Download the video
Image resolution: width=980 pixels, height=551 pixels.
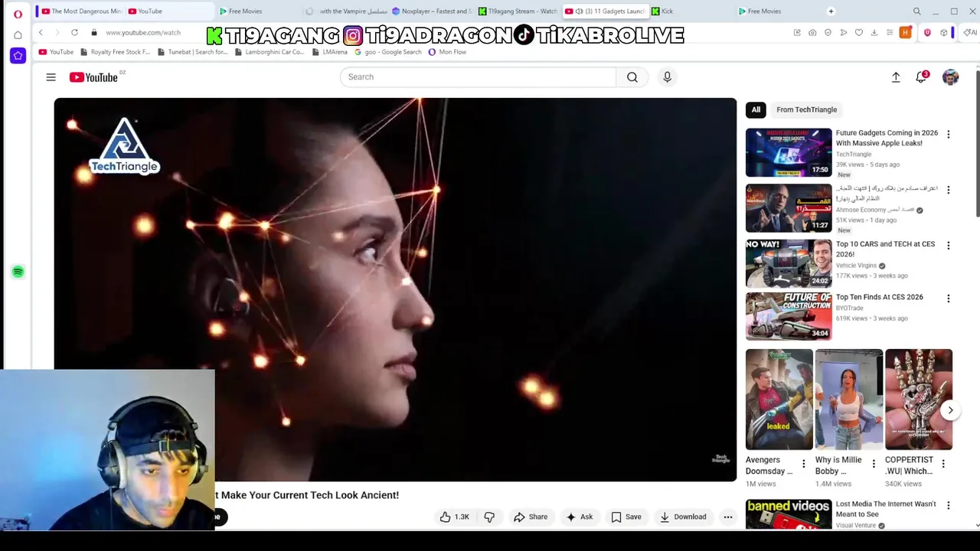click(x=683, y=517)
